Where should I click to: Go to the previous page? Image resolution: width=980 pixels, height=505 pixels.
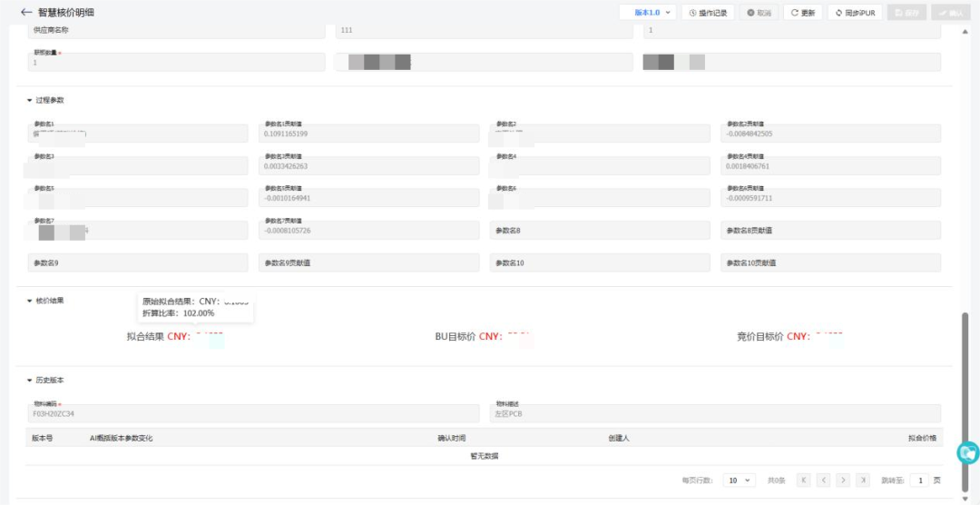click(x=823, y=480)
